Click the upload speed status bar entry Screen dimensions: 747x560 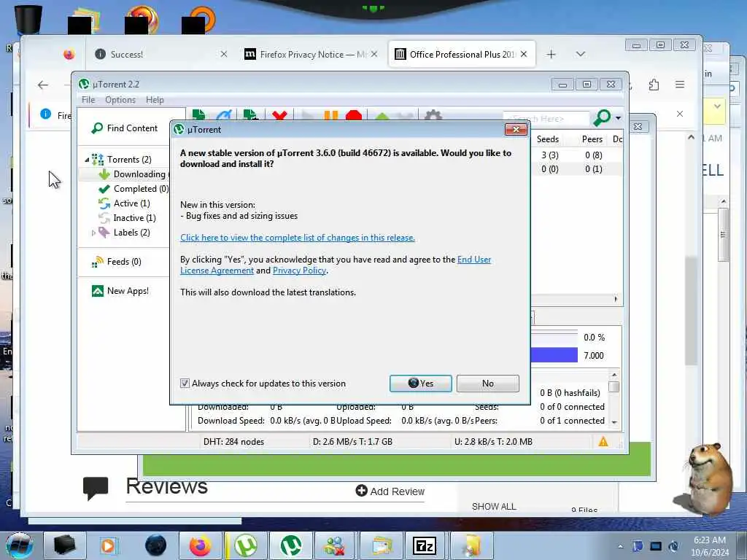[493, 441]
